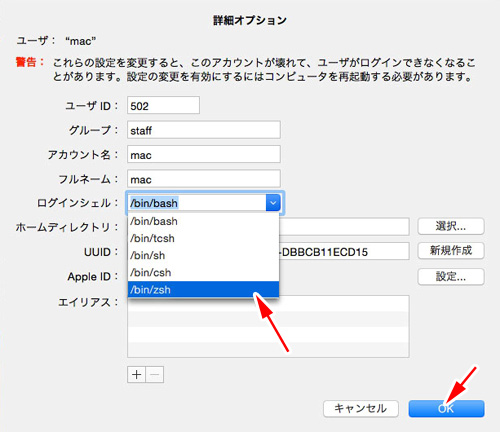Select /bin/bash from shell list

[203, 221]
